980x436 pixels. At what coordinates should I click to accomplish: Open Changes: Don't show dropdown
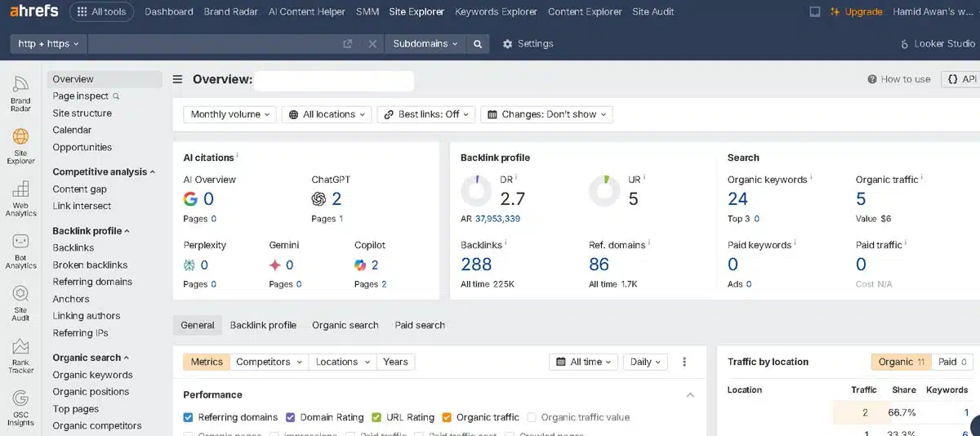click(x=546, y=114)
